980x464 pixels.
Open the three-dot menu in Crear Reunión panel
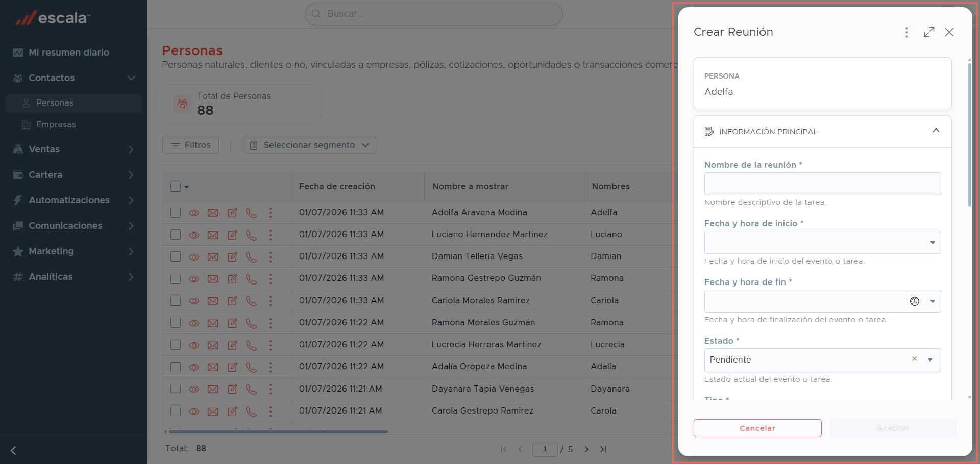pyautogui.click(x=906, y=32)
